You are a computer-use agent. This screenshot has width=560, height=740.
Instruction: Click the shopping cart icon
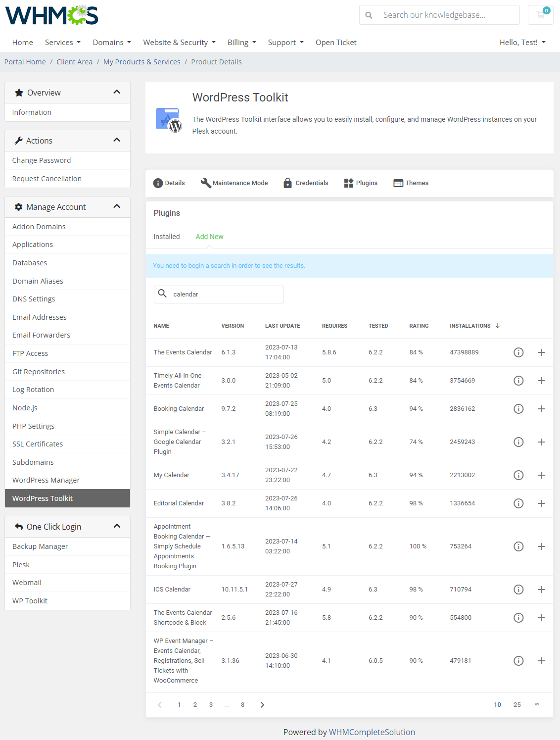[x=540, y=15]
